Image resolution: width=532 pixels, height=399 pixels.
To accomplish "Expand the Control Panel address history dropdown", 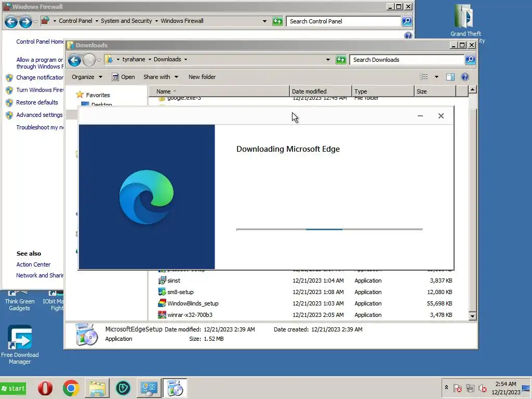I will (x=264, y=21).
